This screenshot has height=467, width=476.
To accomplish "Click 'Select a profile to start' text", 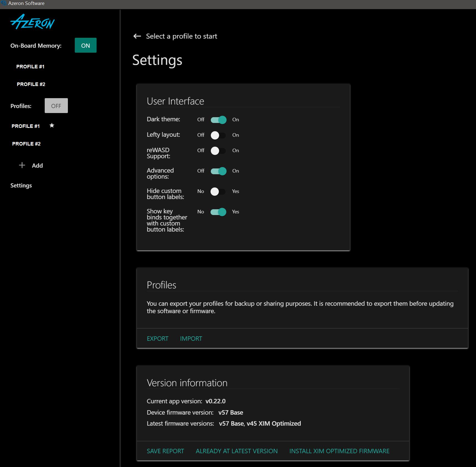I will 182,36.
